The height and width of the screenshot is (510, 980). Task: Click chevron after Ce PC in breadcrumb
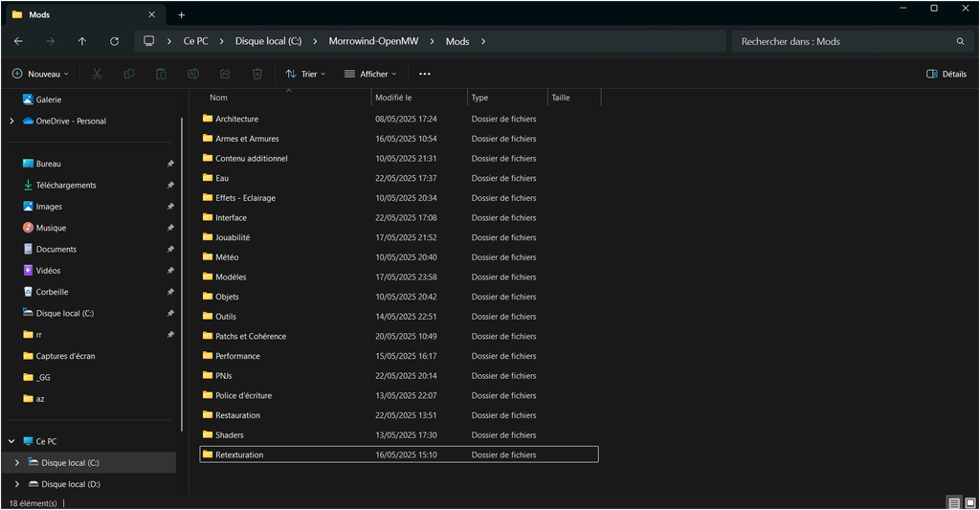(x=221, y=41)
